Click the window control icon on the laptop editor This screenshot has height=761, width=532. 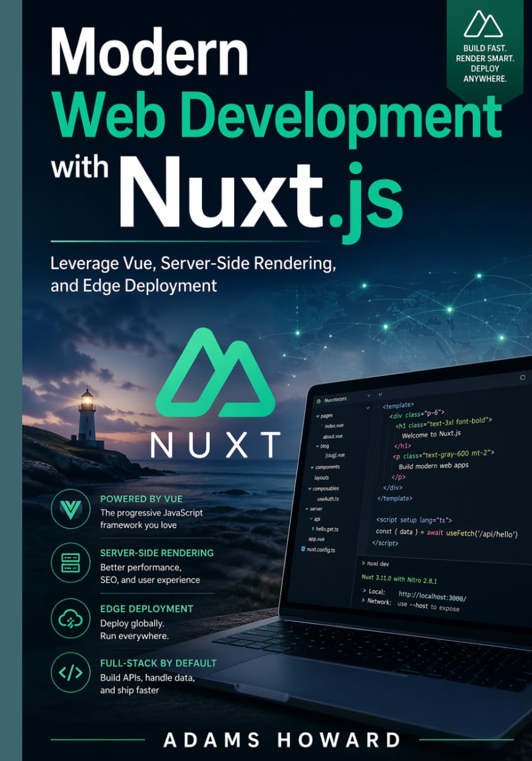522,377
